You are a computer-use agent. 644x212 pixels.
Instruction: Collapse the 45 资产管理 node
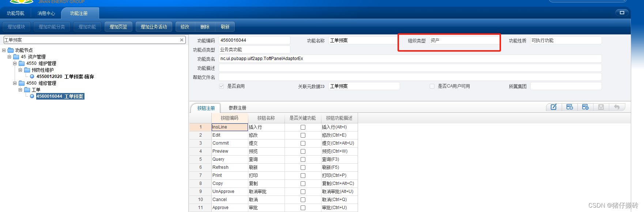coord(10,57)
